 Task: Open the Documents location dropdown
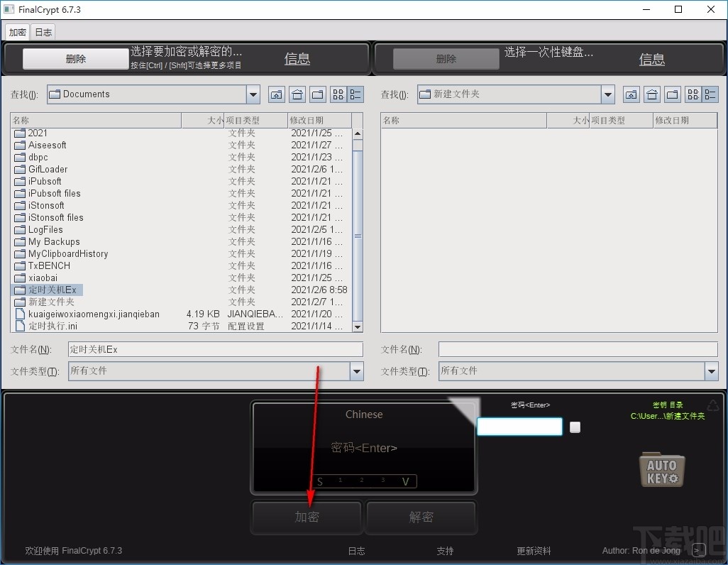[253, 94]
